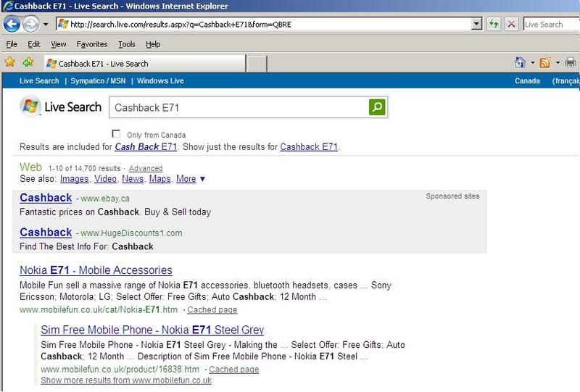
Task: Expand the Feeds dropdown arrow
Action: click(558, 62)
